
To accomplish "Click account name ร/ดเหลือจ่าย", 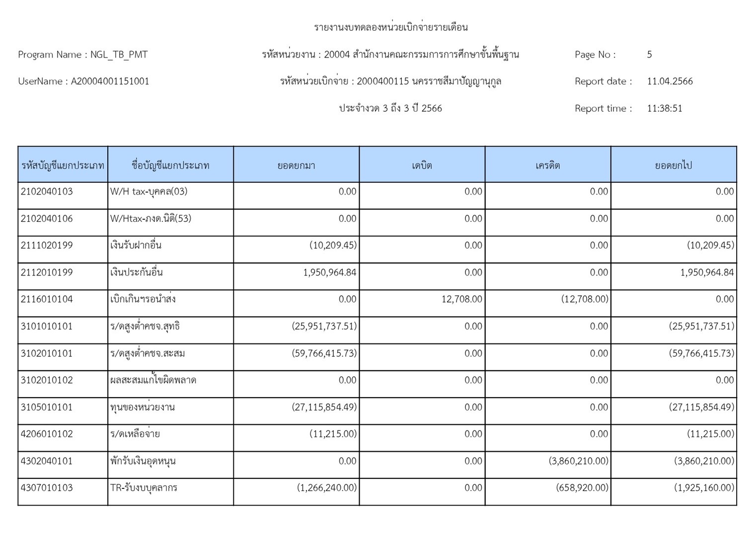I will [135, 434].
